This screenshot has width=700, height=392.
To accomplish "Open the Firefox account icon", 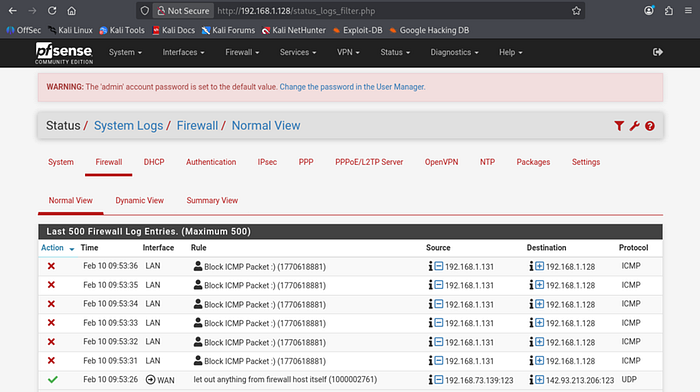I will tap(649, 11).
